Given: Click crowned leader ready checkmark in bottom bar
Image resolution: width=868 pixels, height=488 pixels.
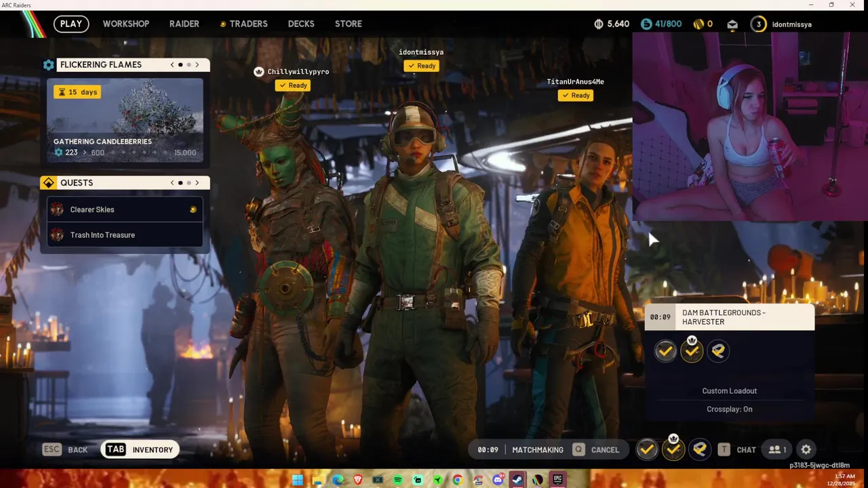Looking at the screenshot, I should tap(673, 449).
